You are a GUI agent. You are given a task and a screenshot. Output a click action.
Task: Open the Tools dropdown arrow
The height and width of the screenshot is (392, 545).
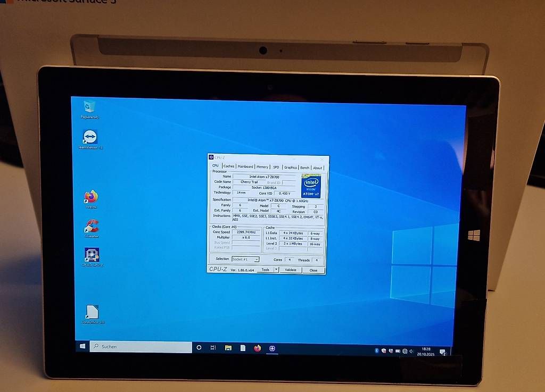click(276, 270)
